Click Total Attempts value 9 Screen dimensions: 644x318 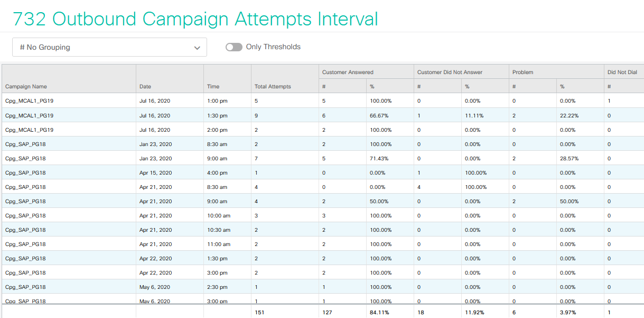256,115
